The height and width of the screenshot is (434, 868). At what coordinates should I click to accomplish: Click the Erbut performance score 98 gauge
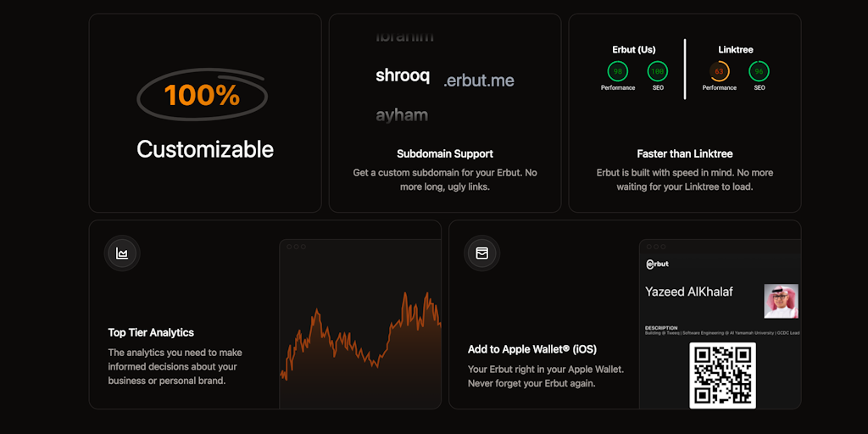click(x=618, y=71)
